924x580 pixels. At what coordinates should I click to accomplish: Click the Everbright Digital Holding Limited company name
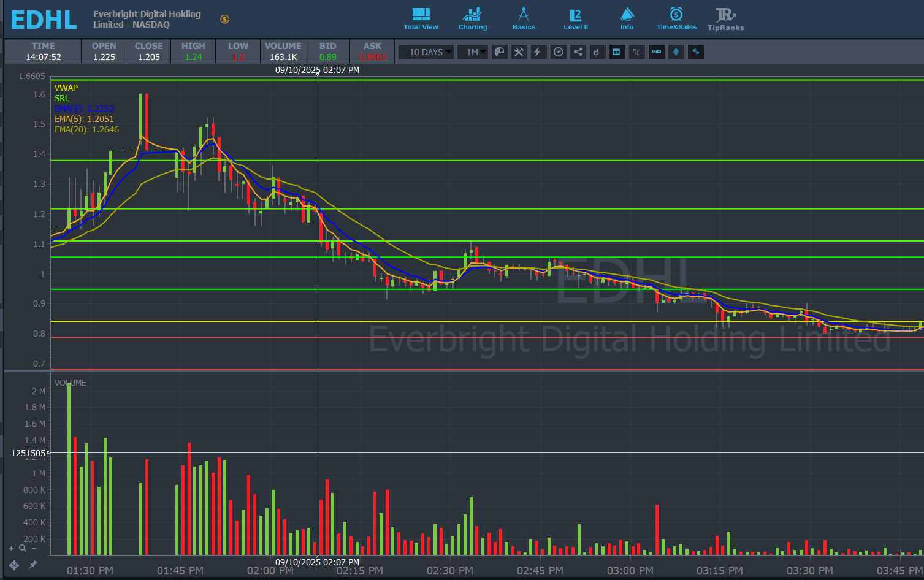pyautogui.click(x=147, y=19)
